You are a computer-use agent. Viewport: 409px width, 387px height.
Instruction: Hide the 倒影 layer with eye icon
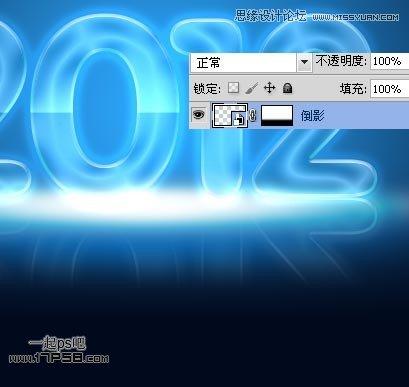[199, 115]
